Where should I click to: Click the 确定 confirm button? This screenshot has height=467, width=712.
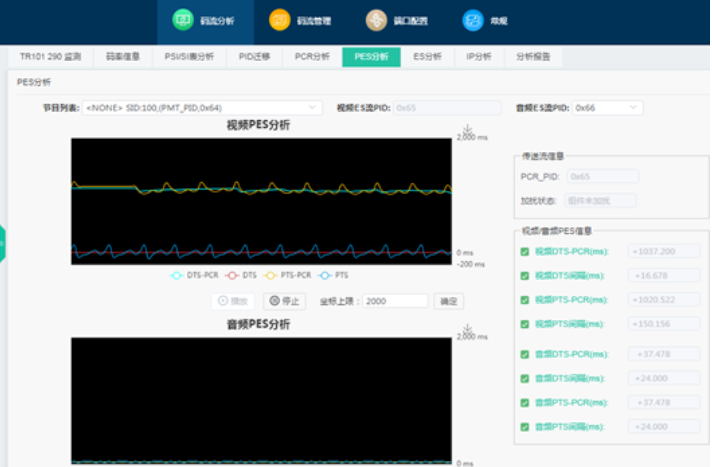[x=448, y=301]
